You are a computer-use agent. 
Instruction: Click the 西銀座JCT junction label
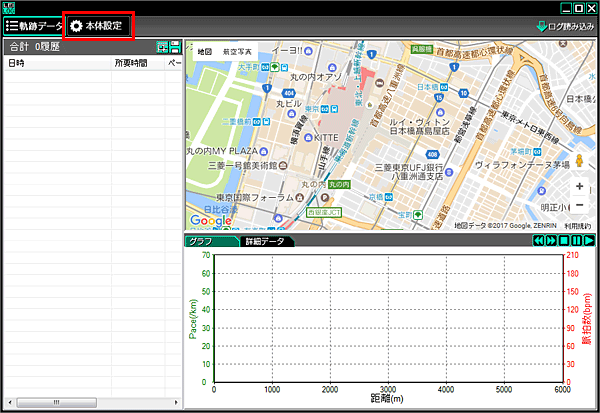click(x=324, y=212)
